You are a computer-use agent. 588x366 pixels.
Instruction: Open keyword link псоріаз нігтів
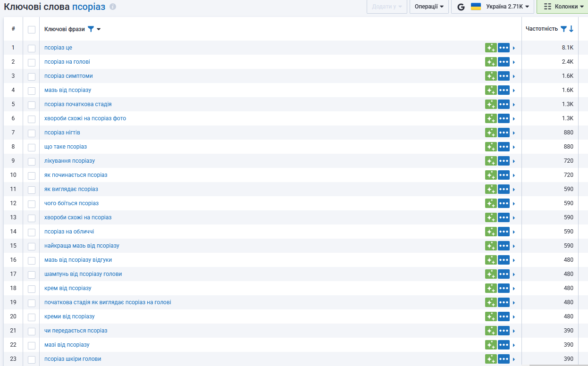[62, 133]
